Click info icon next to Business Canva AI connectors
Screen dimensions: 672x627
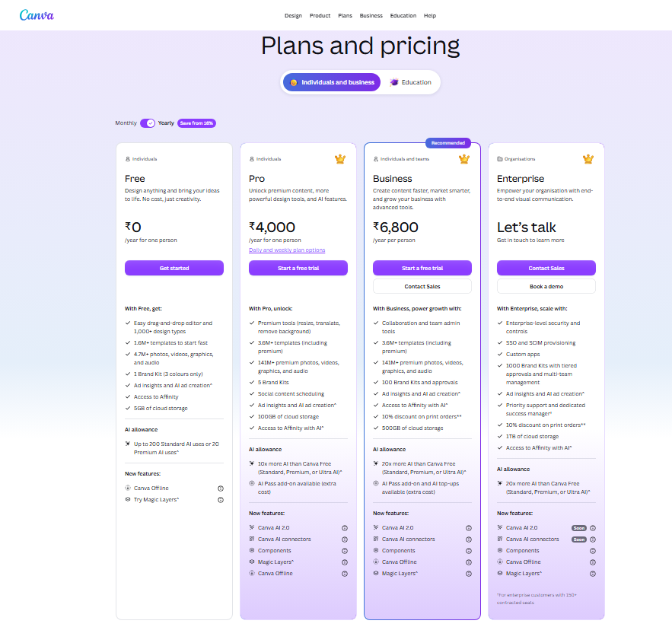point(469,539)
